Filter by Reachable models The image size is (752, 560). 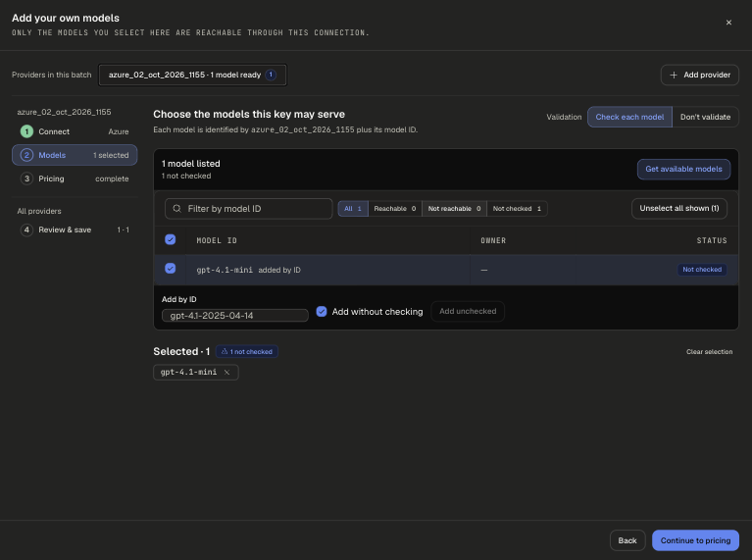(395, 209)
